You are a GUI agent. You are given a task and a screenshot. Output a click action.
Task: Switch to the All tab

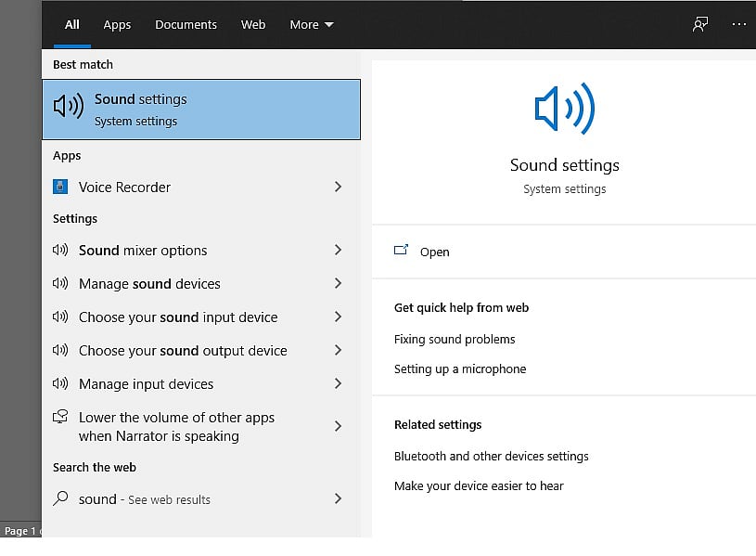click(x=72, y=25)
